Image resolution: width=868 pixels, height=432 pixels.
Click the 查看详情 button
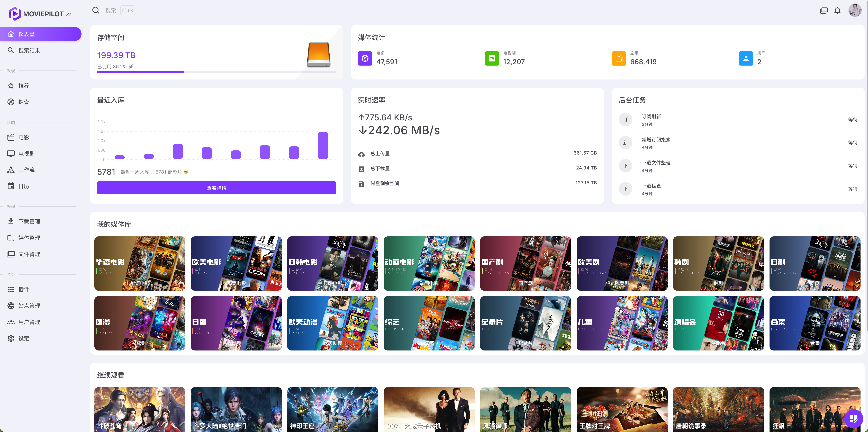coord(216,188)
